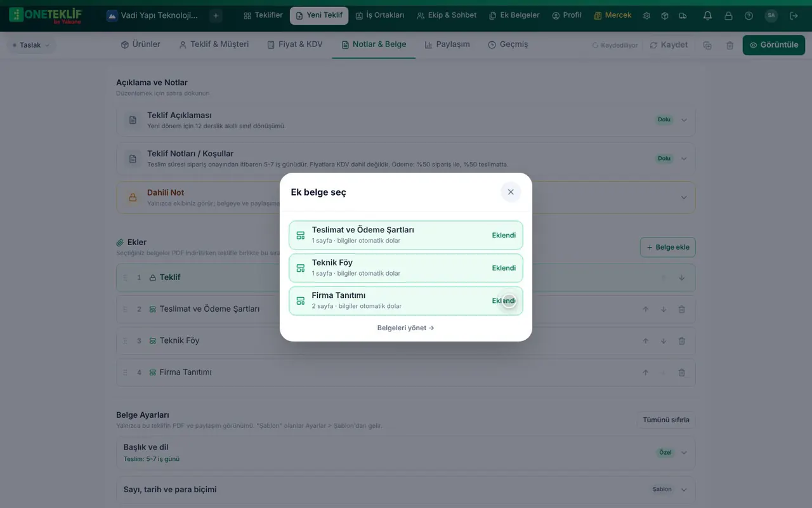Click the duplicate offer icon beside Kaydet
This screenshot has width=812, height=508.
707,45
